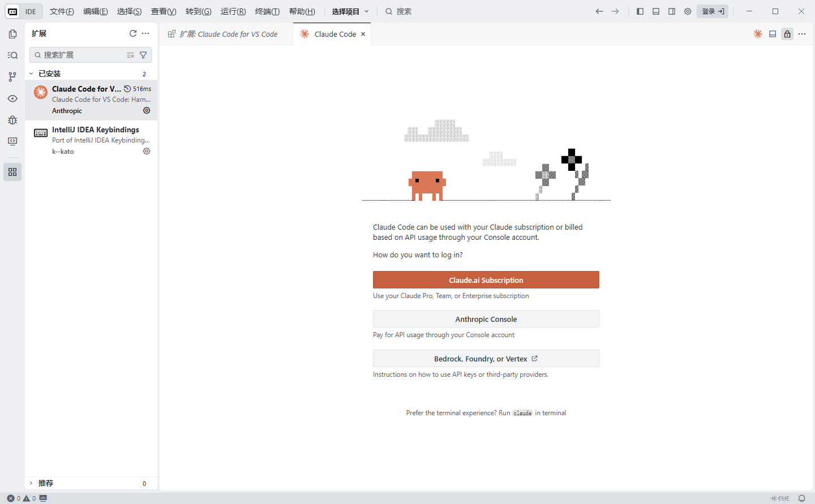Open the 选择项目 project dropdown

[x=350, y=11]
